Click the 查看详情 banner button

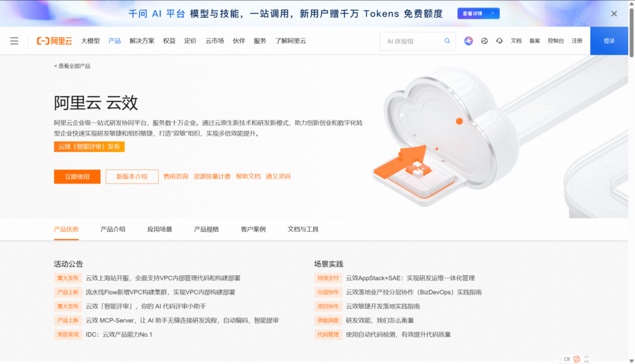click(478, 14)
